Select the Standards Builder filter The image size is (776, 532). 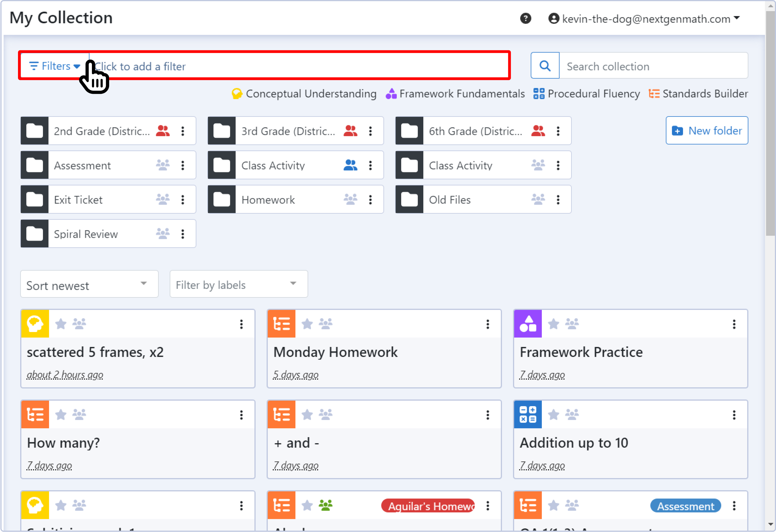[x=698, y=94]
